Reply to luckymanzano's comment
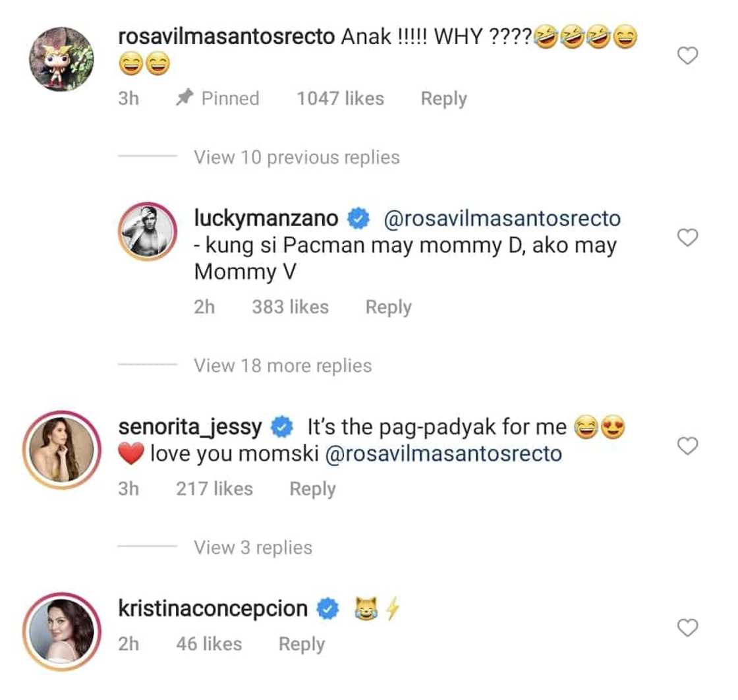Viewport: 738px width, 700px height. coord(388,307)
